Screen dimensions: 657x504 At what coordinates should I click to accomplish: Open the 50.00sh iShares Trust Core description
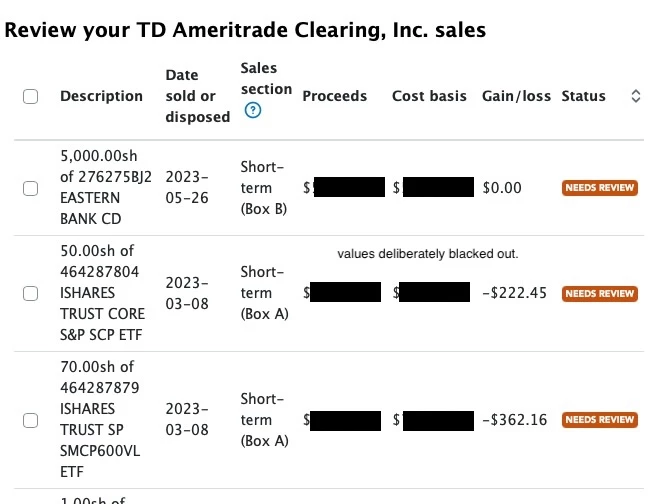coord(102,293)
